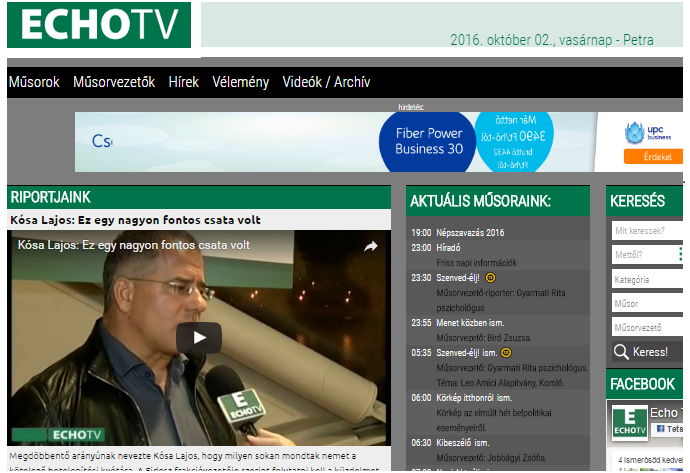Open the Műsorvezető dropdown

[x=647, y=328]
